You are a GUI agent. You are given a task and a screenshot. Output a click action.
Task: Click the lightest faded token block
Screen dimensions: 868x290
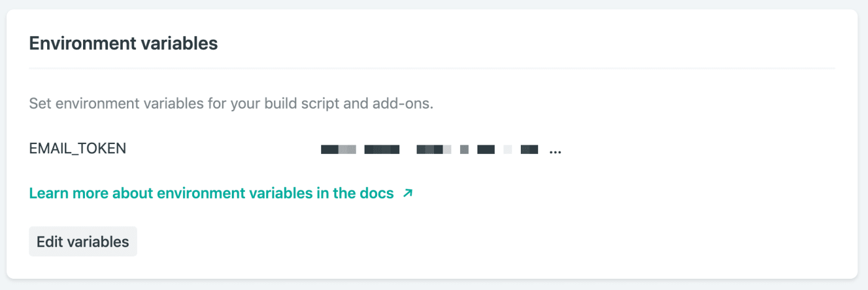508,149
